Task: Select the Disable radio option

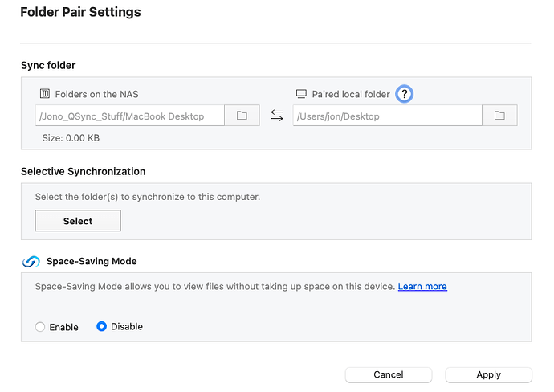Action: point(102,327)
